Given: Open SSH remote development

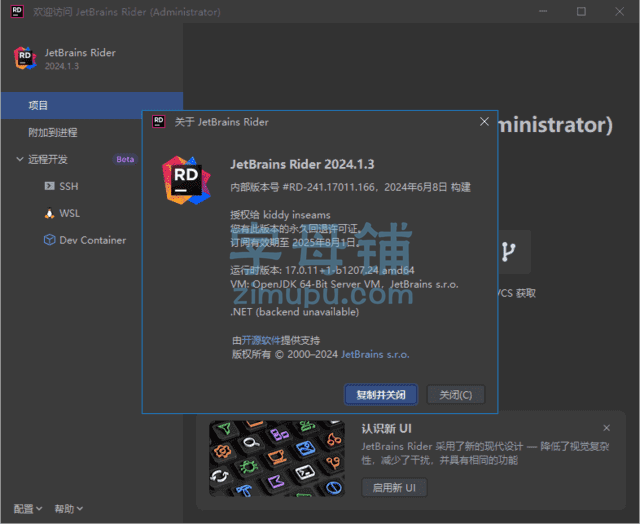Looking at the screenshot, I should [71, 186].
